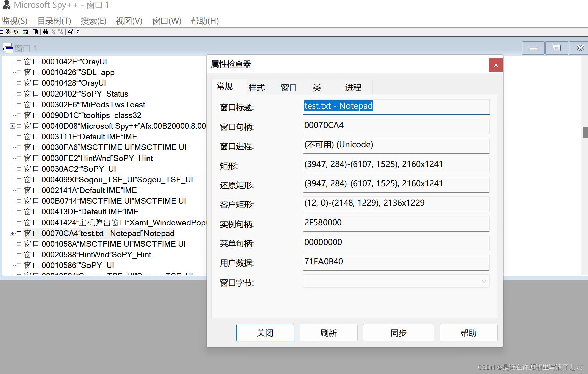Screen dimensions: 588x374
Task: Click the binoculars Find toolbar icon
Action: point(45,32)
